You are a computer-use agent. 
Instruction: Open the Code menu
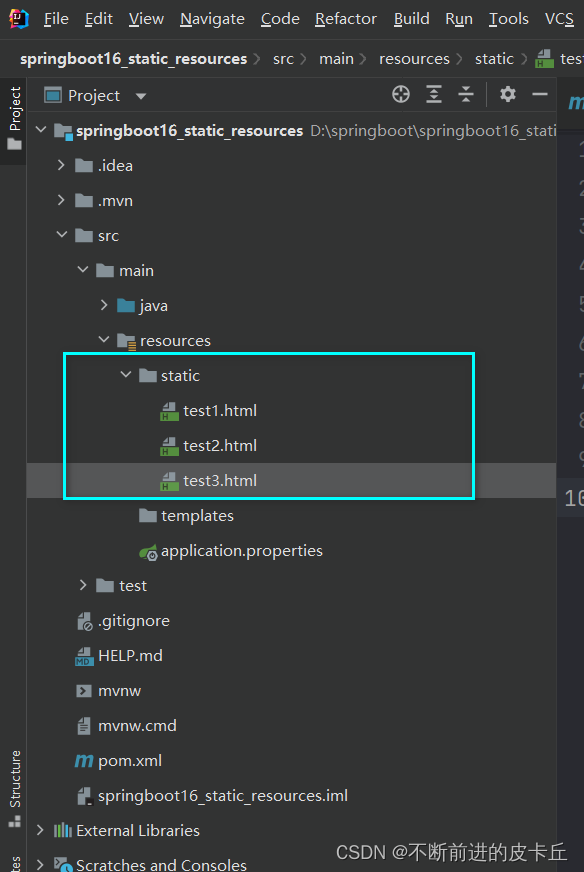click(x=280, y=19)
